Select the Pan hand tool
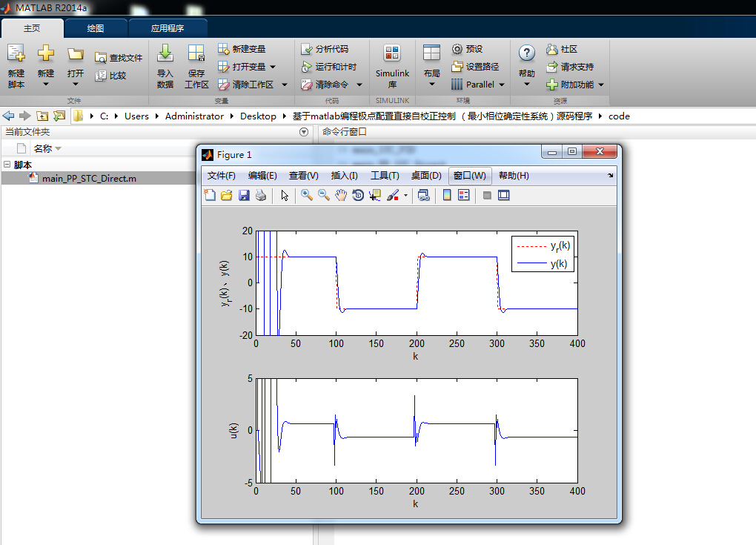The width and height of the screenshot is (756, 545). pyautogui.click(x=341, y=195)
